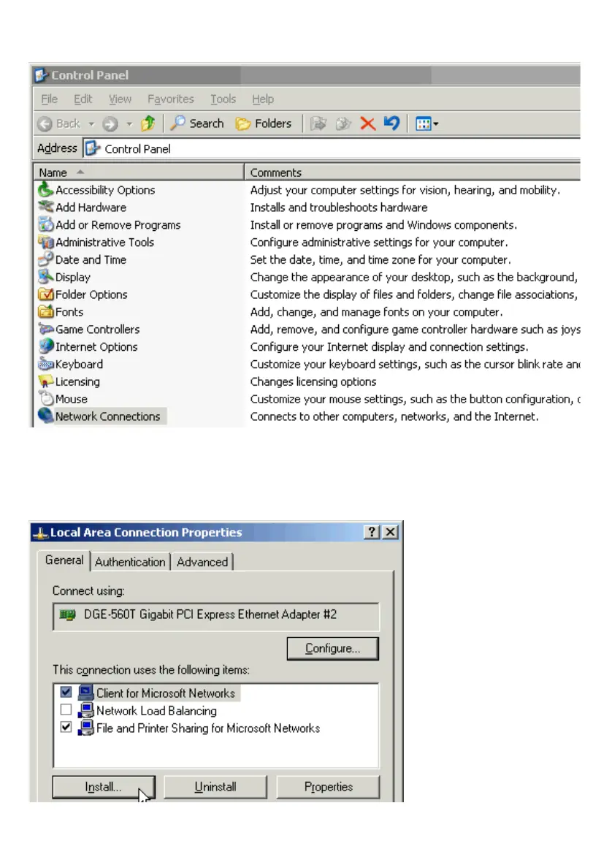Open the Views toolbar dropdown
This screenshot has width=612, height=868.
[427, 124]
